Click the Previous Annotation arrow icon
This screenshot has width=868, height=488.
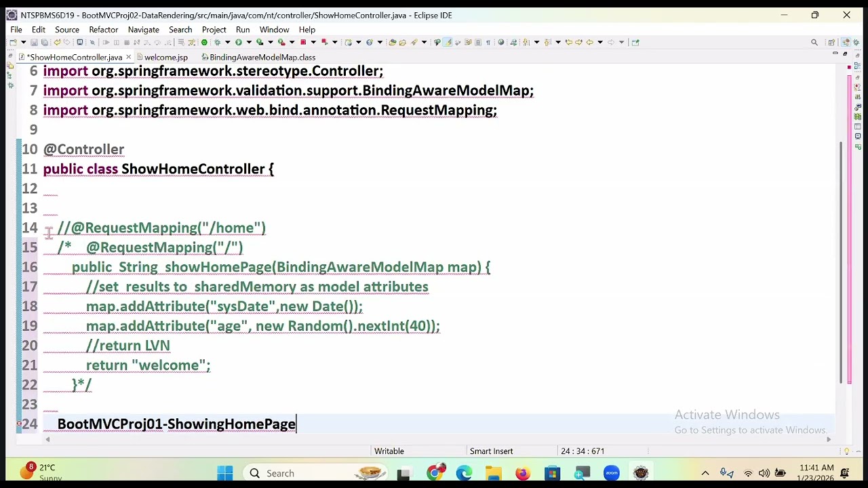pos(547,42)
